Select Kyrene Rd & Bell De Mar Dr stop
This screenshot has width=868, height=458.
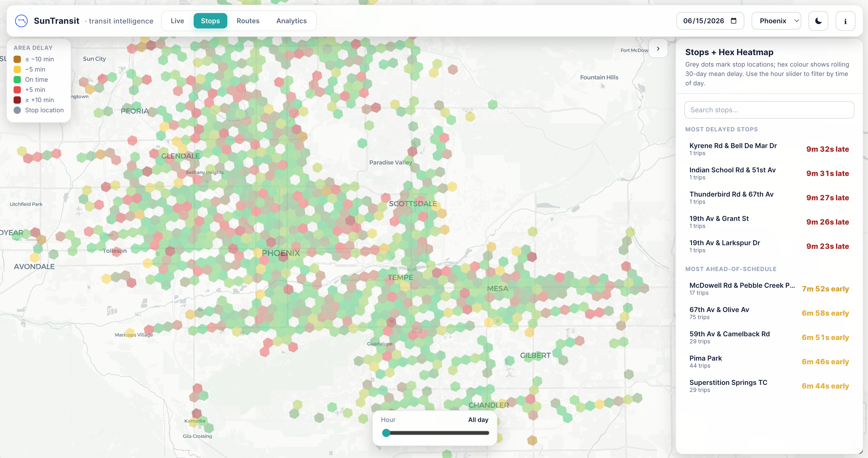click(x=769, y=149)
